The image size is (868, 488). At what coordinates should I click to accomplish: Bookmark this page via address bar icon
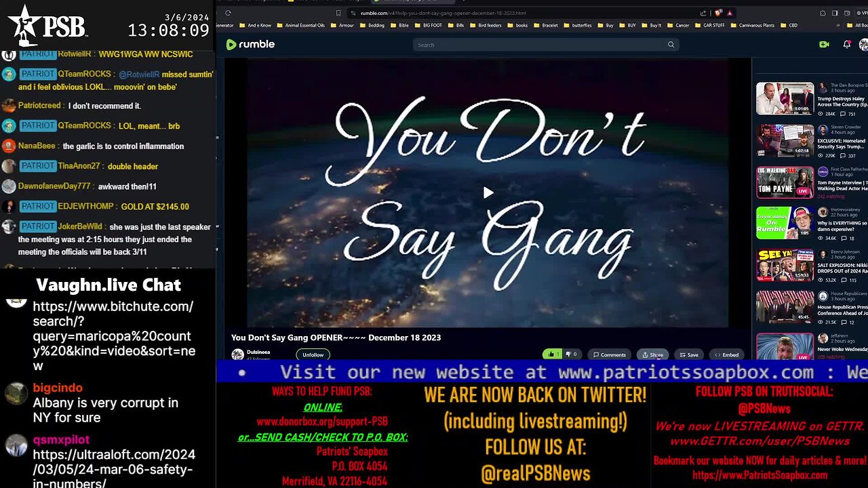pyautogui.click(x=338, y=13)
